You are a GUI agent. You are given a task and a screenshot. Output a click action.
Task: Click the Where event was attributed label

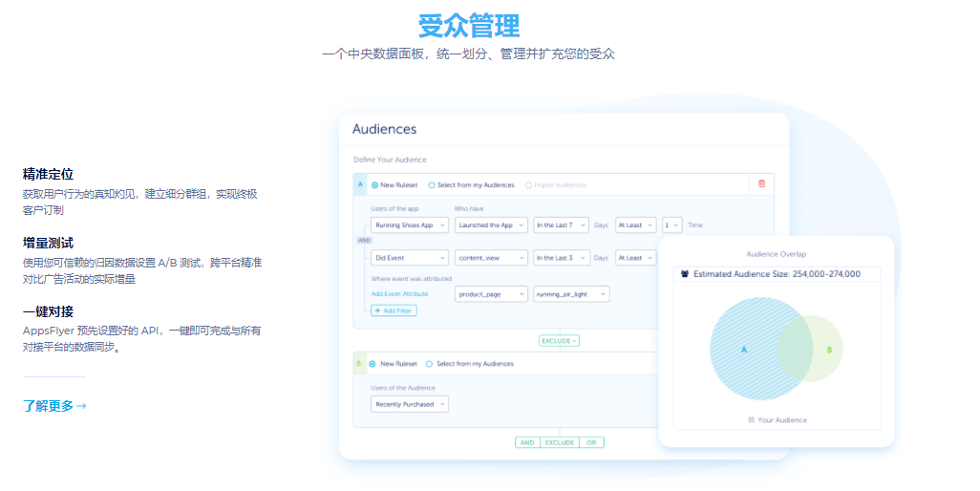click(x=412, y=279)
